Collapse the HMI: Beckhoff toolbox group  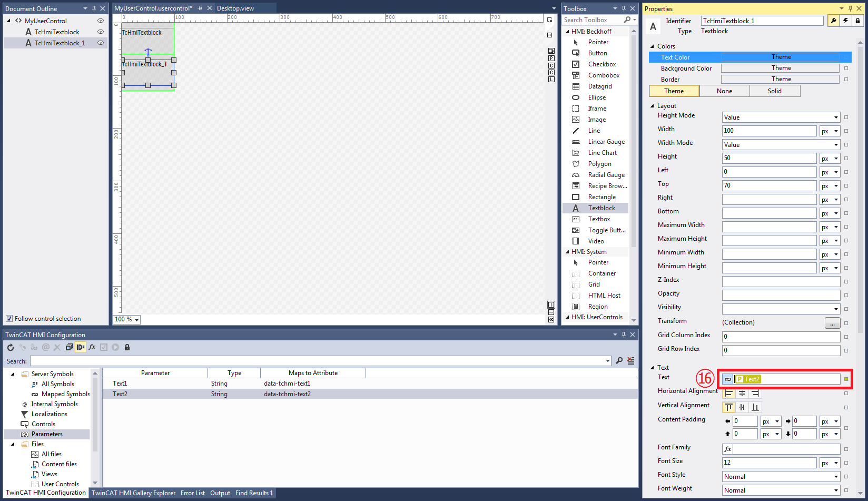pos(568,32)
